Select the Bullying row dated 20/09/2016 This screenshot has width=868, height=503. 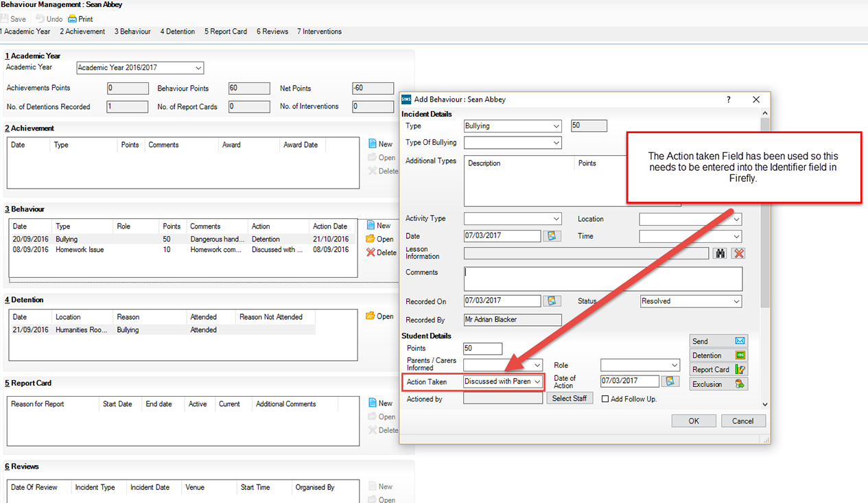click(181, 239)
